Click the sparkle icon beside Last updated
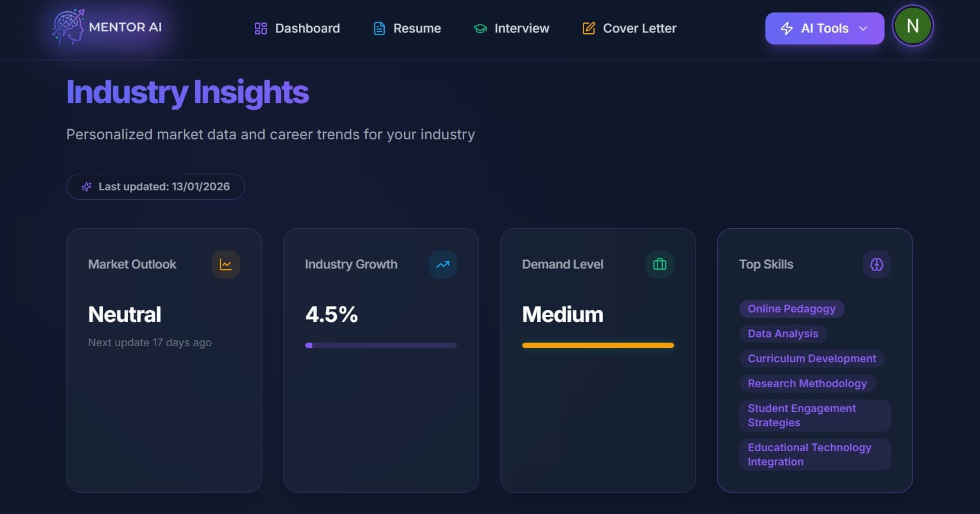 (x=87, y=187)
